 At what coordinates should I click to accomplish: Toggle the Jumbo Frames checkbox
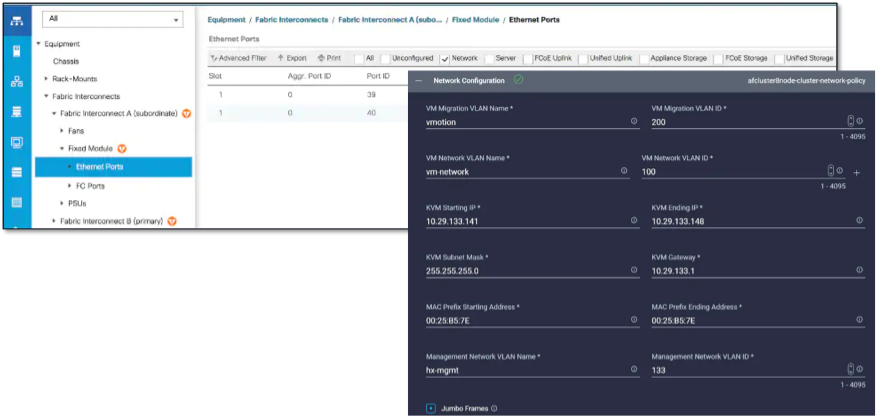point(431,408)
